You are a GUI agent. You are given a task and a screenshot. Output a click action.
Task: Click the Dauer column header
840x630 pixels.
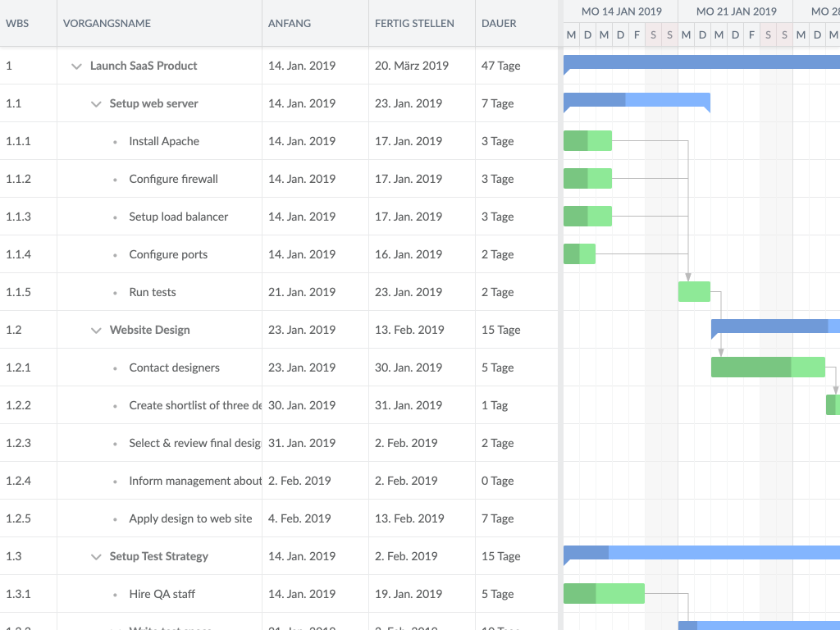click(499, 23)
